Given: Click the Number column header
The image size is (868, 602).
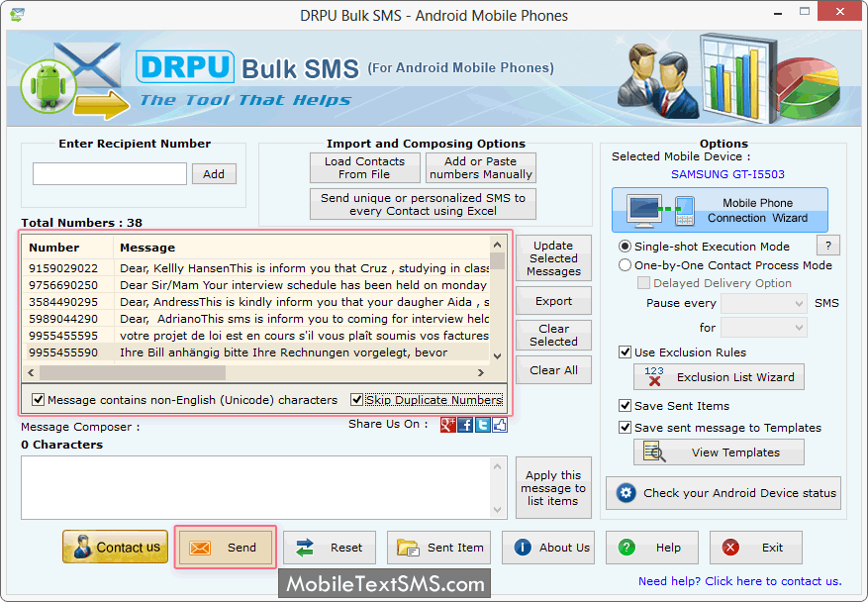Looking at the screenshot, I should (67, 247).
